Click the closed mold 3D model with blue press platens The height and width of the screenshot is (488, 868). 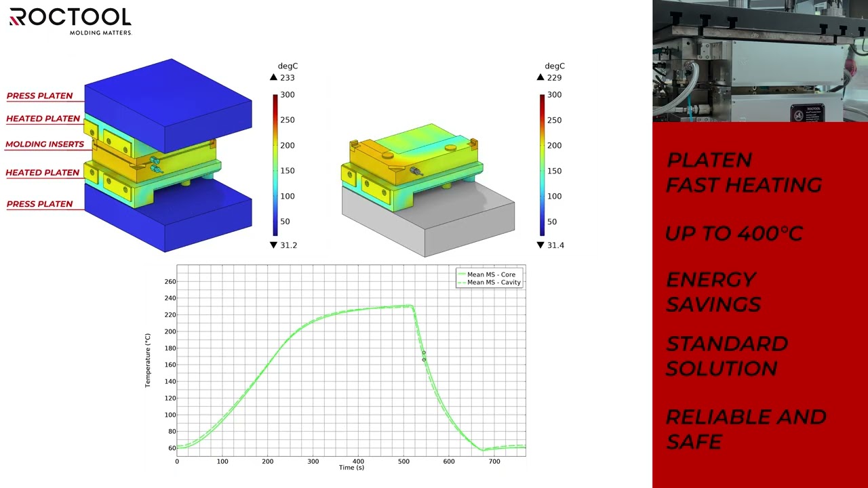(x=168, y=155)
